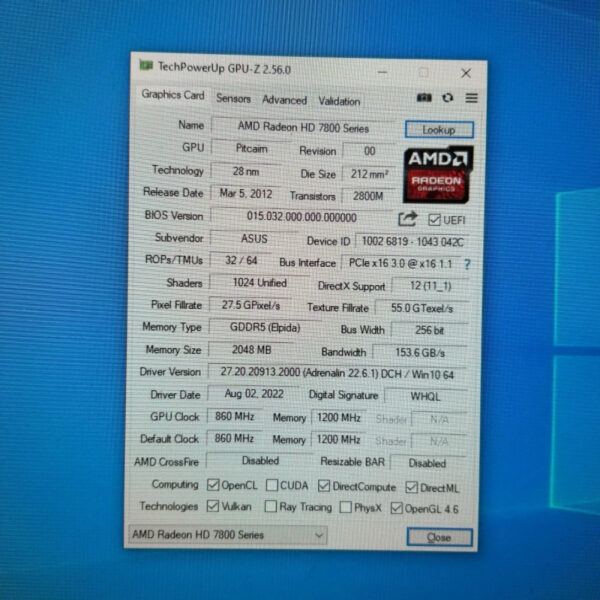This screenshot has width=600, height=600.
Task: Click the Shaders value 1024 Unified
Action: pos(260,283)
